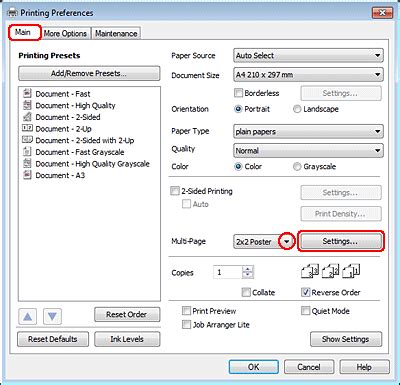The image size is (400, 385).
Task: Select 'Document - High Quality' preset text
Action: click(75, 106)
